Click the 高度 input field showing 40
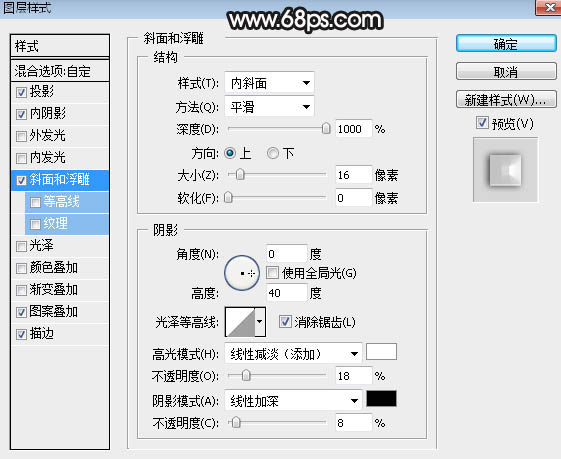This screenshot has height=459, width=561. click(287, 293)
